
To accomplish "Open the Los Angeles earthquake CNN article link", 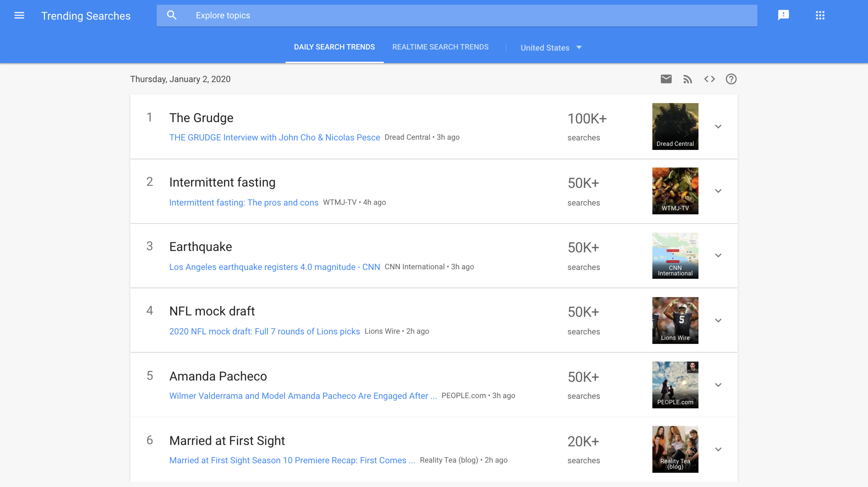I will click(x=274, y=267).
